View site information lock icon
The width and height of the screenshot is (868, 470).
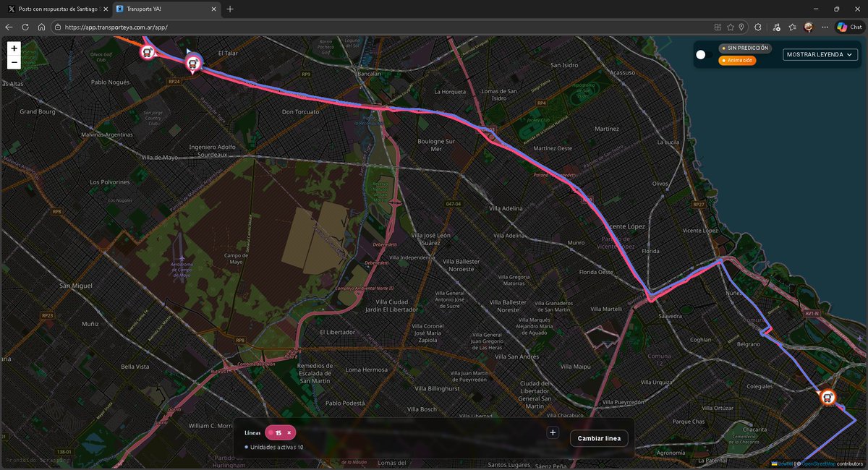pyautogui.click(x=58, y=27)
